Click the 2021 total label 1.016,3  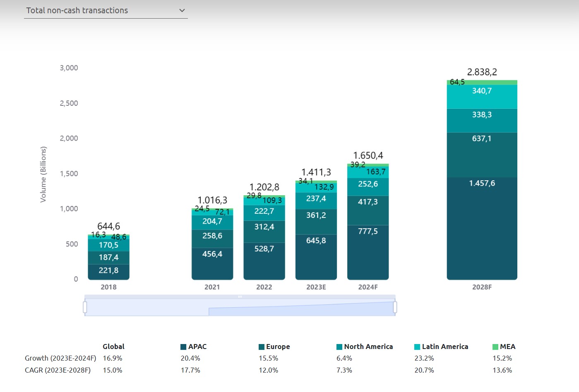coord(212,200)
